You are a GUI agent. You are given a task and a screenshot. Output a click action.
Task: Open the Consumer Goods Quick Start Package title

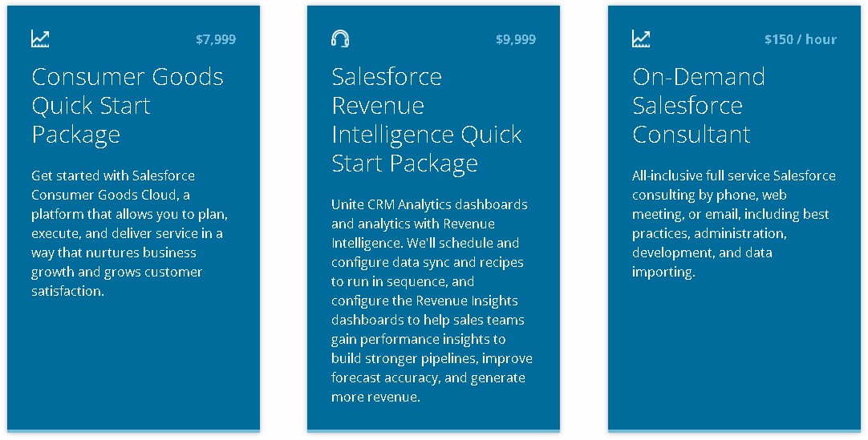tap(128, 105)
